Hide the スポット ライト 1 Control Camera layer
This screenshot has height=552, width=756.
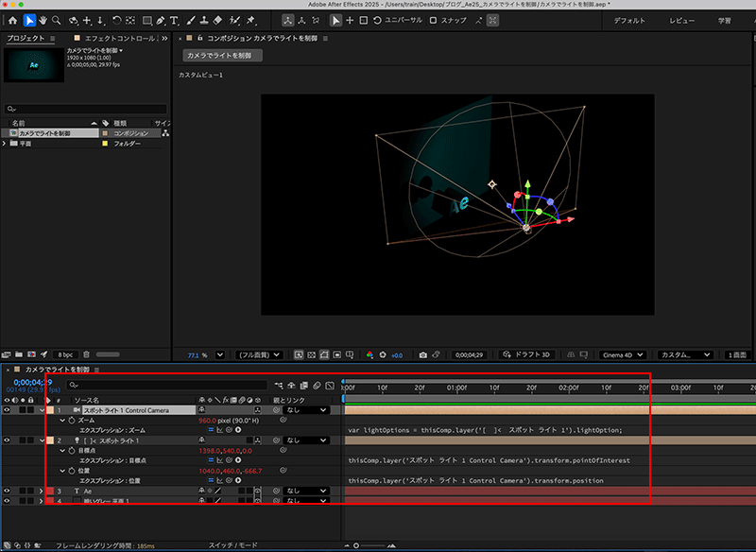8,410
